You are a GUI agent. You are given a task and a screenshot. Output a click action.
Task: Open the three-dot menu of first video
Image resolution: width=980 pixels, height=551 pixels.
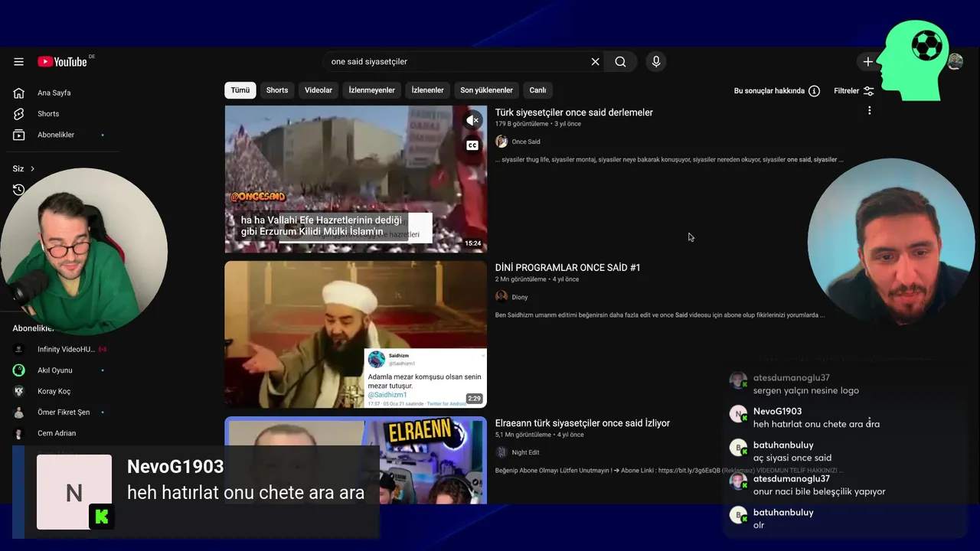[869, 111]
